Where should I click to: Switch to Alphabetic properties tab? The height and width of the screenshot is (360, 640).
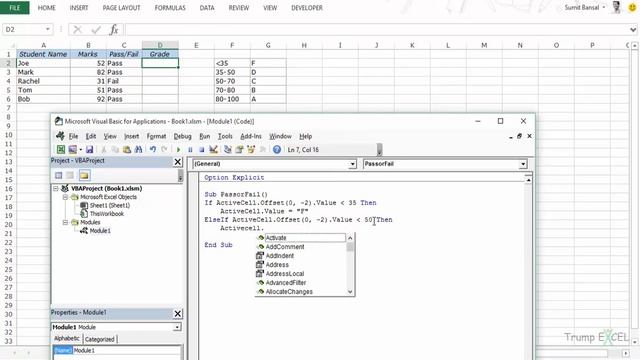[67, 338]
